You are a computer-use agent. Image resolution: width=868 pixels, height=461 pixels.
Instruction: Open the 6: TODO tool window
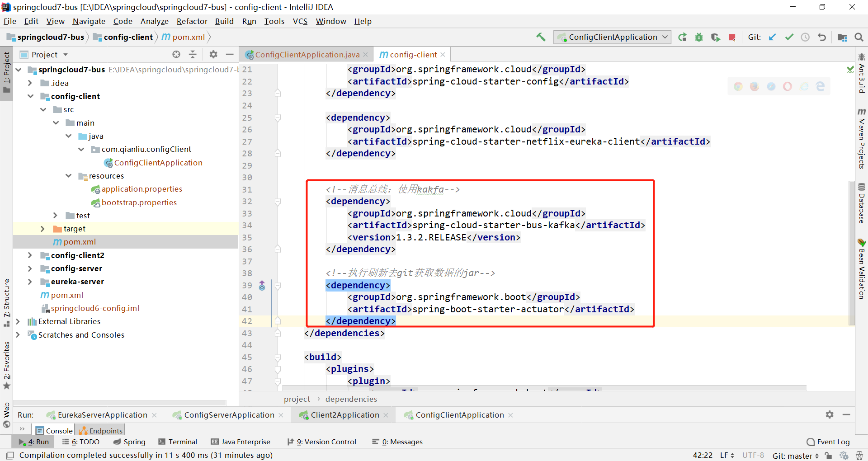coord(80,442)
